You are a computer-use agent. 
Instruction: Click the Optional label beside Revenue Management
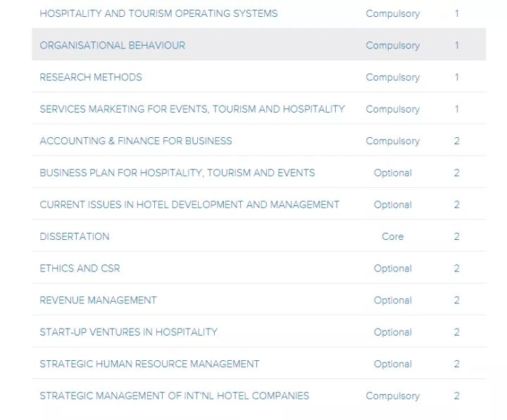[x=393, y=300]
